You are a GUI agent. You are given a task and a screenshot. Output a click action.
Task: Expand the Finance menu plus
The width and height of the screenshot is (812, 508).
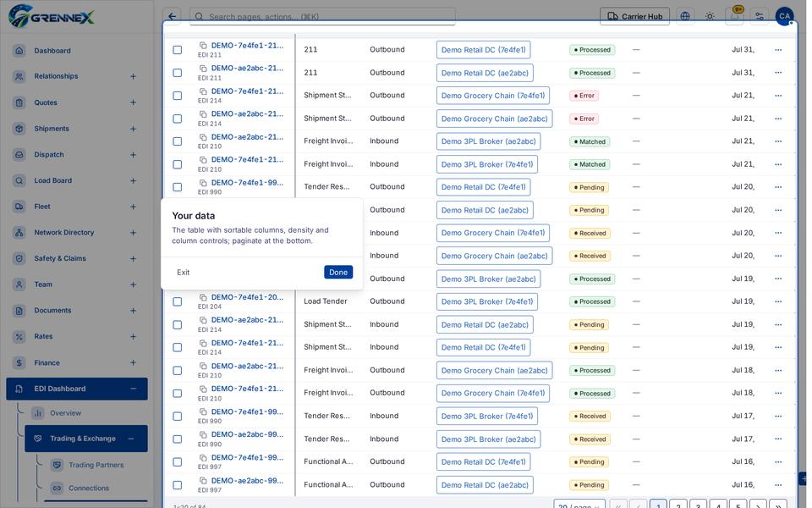tap(133, 362)
